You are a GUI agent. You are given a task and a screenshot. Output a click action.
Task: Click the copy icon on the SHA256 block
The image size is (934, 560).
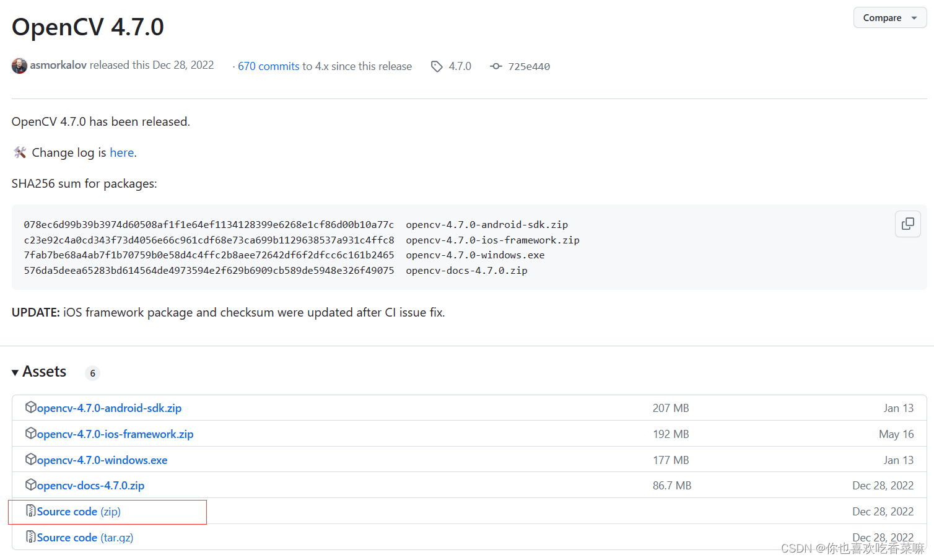907,224
